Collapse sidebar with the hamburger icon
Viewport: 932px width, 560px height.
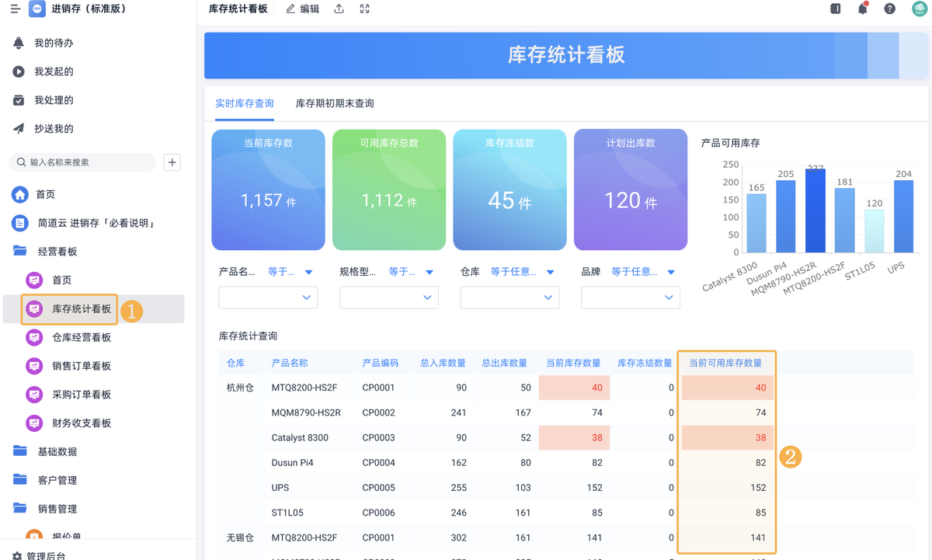(x=14, y=9)
